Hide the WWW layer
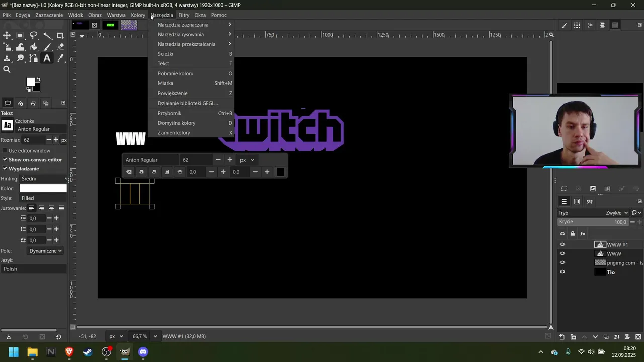Screen dimensions: 644x362 [562, 254]
